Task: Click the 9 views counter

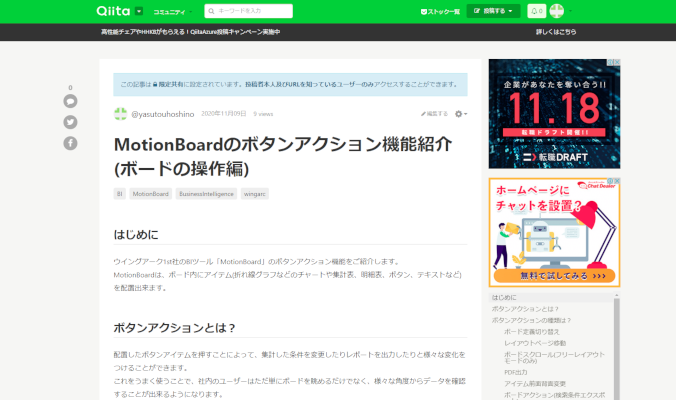Action: tap(263, 114)
